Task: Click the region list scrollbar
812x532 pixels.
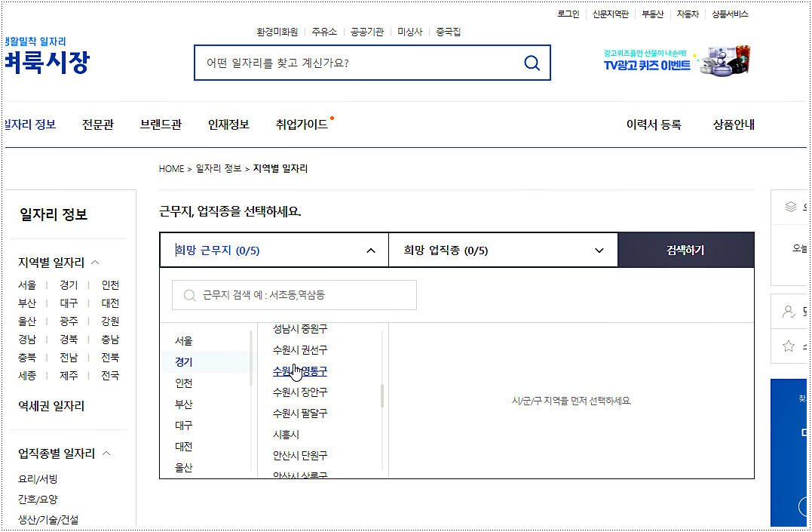Action: [251, 358]
